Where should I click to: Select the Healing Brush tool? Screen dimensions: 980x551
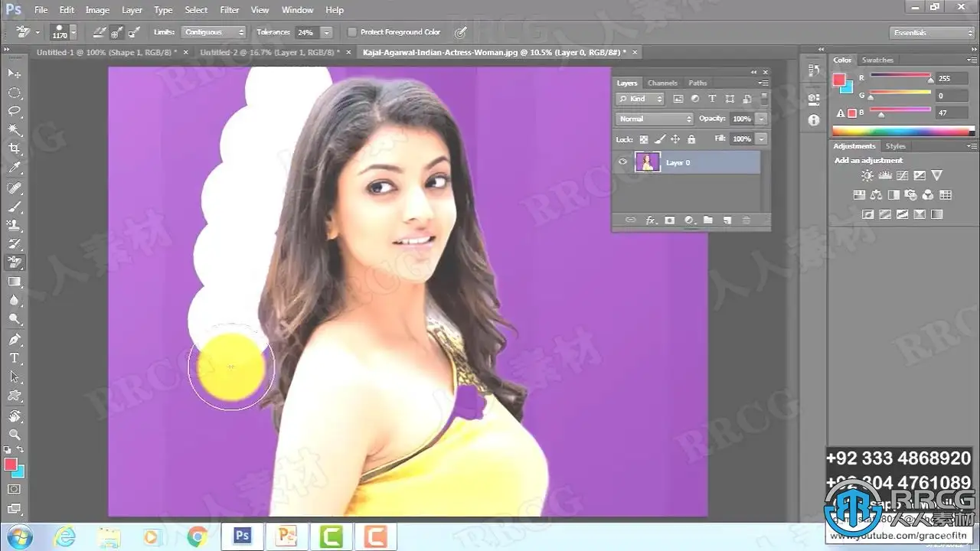14,187
